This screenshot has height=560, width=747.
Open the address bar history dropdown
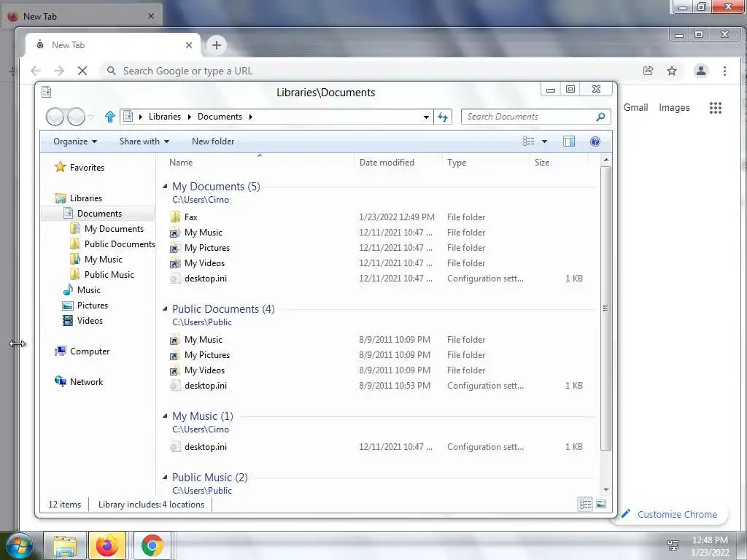426,117
